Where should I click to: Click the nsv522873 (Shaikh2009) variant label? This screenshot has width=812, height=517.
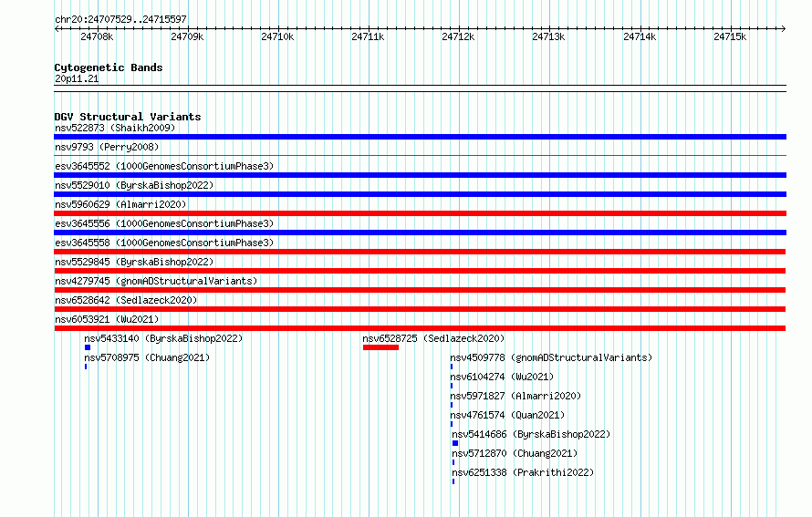tap(115, 128)
